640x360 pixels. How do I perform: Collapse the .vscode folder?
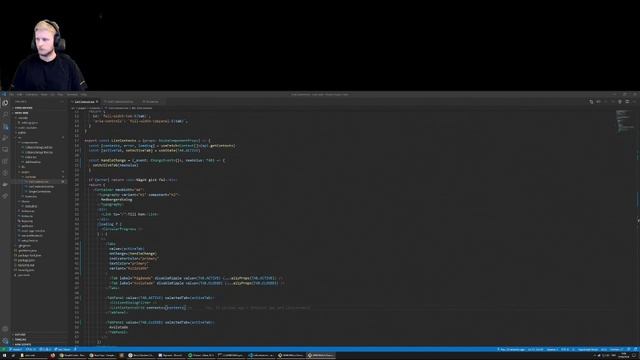(23, 118)
